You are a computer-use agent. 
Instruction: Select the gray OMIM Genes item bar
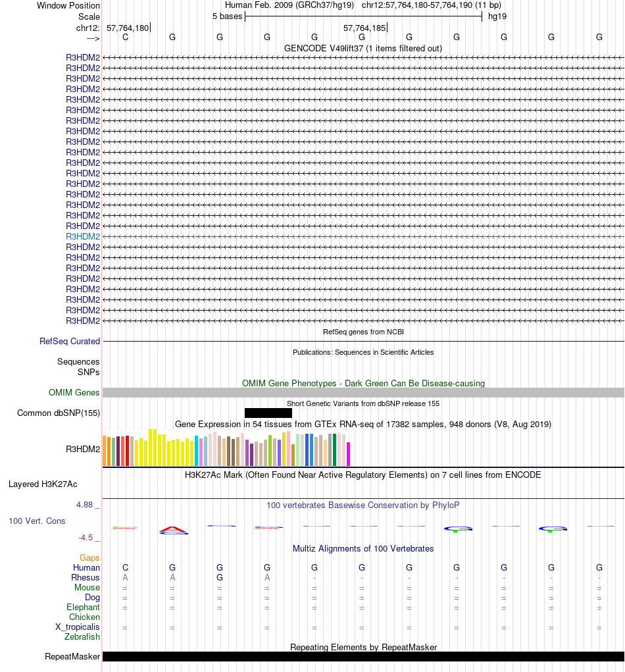coord(363,392)
